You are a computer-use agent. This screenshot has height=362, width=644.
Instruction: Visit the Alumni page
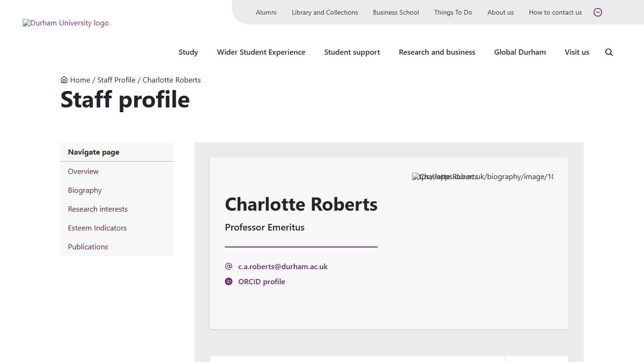266,12
